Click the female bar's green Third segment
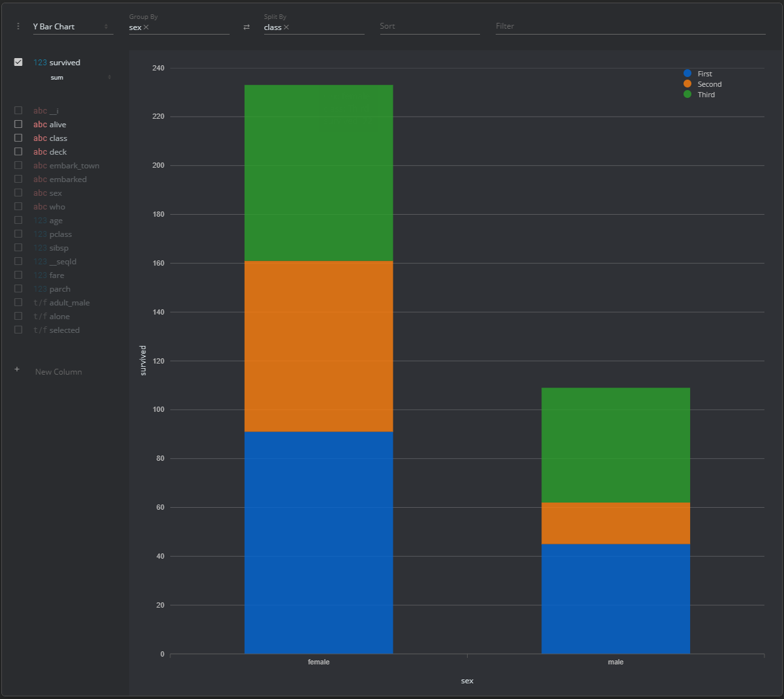The width and height of the screenshot is (784, 699). 319,173
